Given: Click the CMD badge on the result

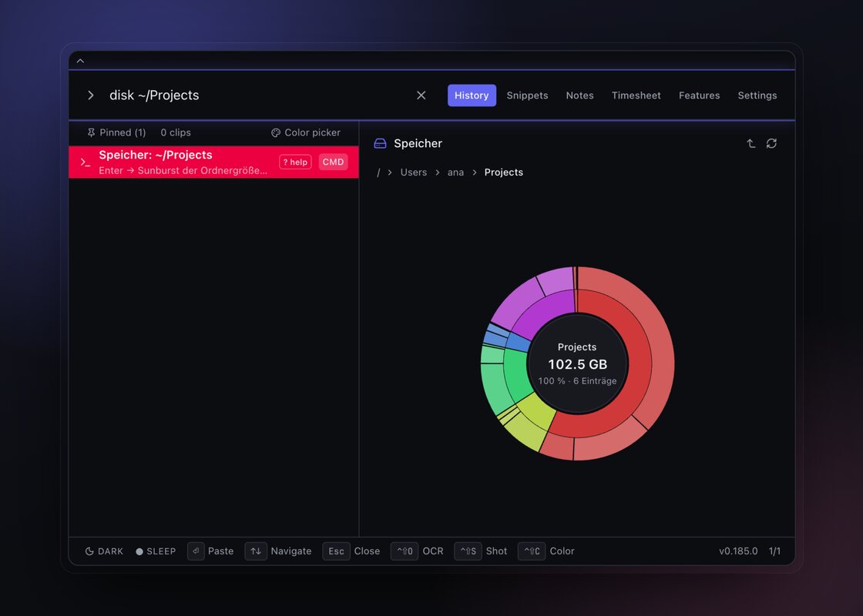Looking at the screenshot, I should (x=333, y=162).
